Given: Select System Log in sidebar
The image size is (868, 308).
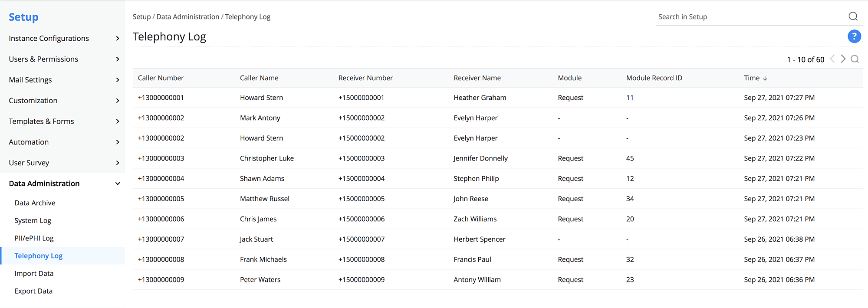Looking at the screenshot, I should point(33,221).
